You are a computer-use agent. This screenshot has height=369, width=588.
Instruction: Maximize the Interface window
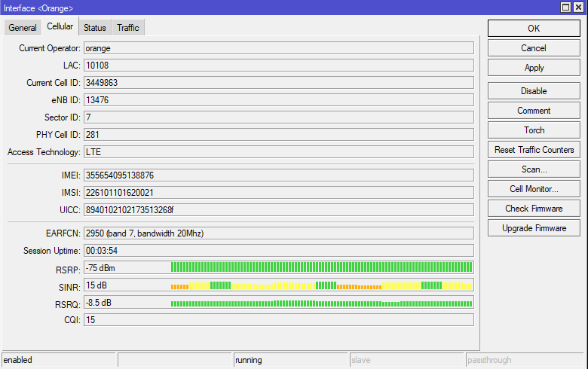565,7
